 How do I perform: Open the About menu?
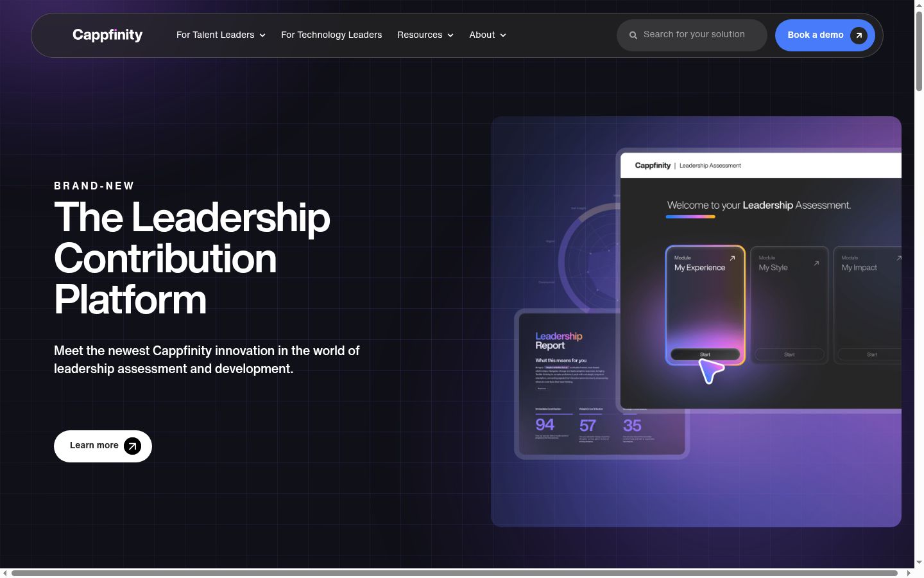[482, 35]
